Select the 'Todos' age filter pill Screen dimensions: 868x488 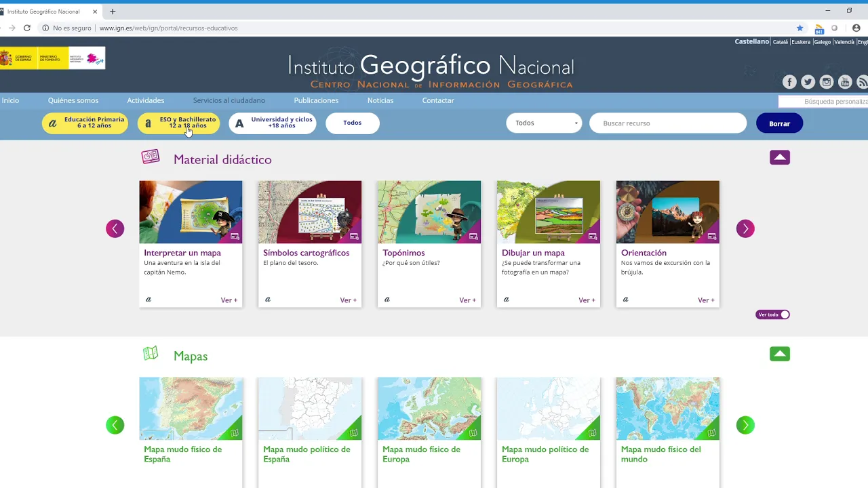point(353,123)
